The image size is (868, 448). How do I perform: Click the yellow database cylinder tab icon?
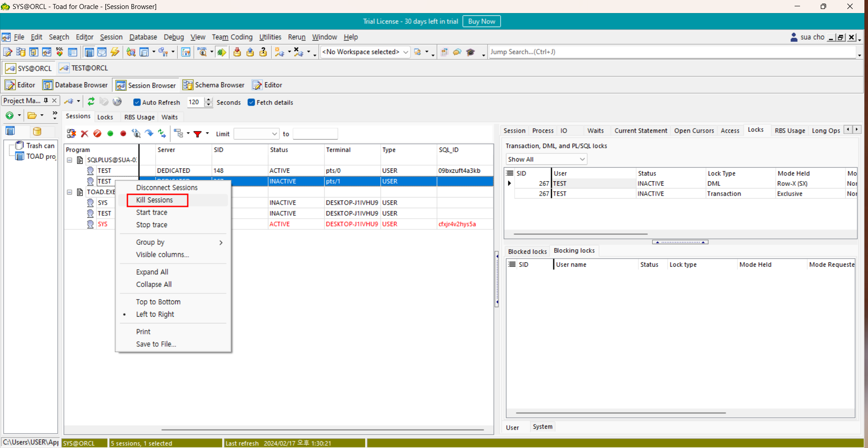(37, 131)
